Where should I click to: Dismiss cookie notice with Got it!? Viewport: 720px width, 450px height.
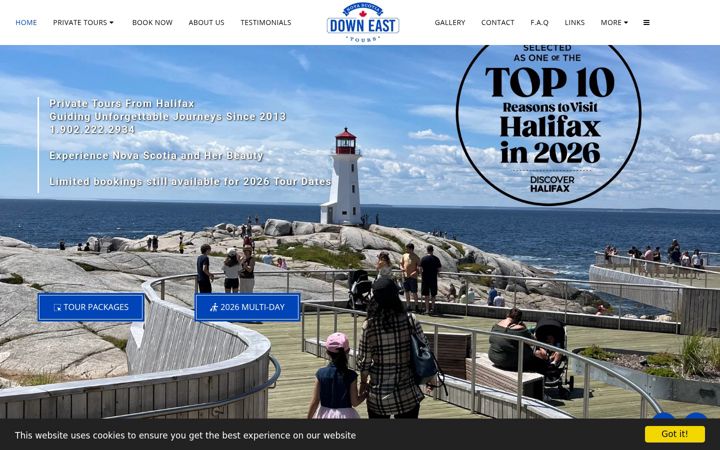tap(675, 434)
